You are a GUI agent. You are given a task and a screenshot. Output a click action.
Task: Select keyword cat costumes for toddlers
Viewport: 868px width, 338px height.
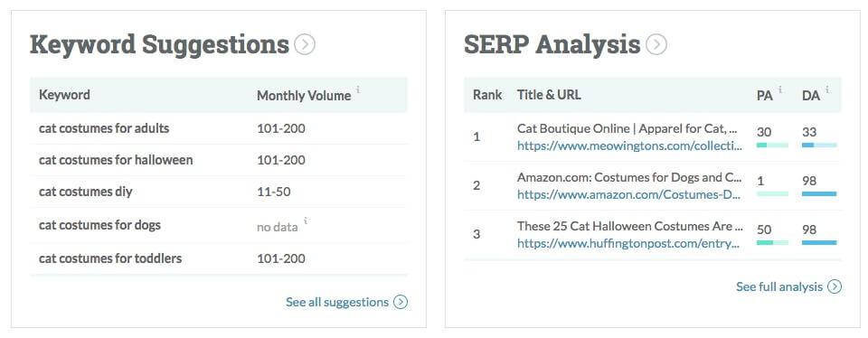coord(110,258)
